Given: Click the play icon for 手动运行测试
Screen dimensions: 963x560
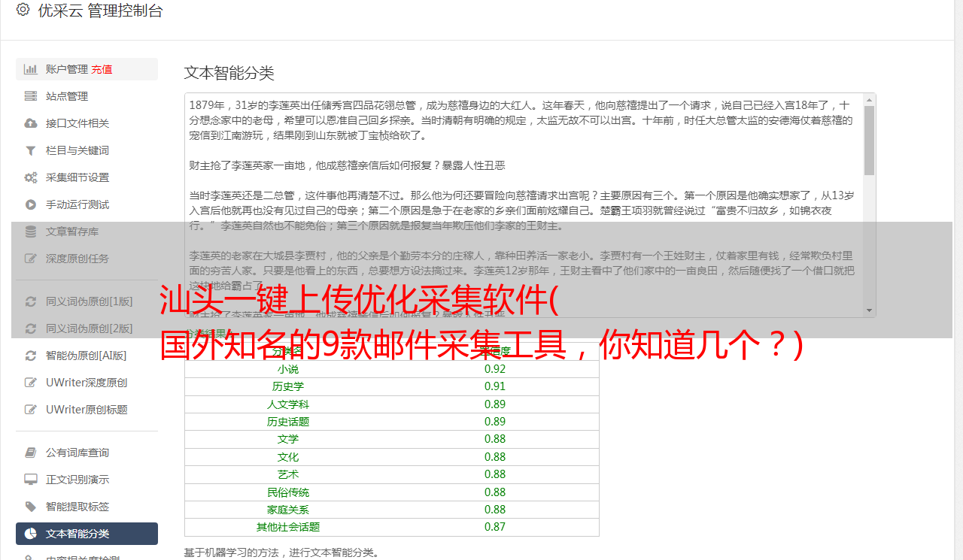Looking at the screenshot, I should click(x=31, y=204).
